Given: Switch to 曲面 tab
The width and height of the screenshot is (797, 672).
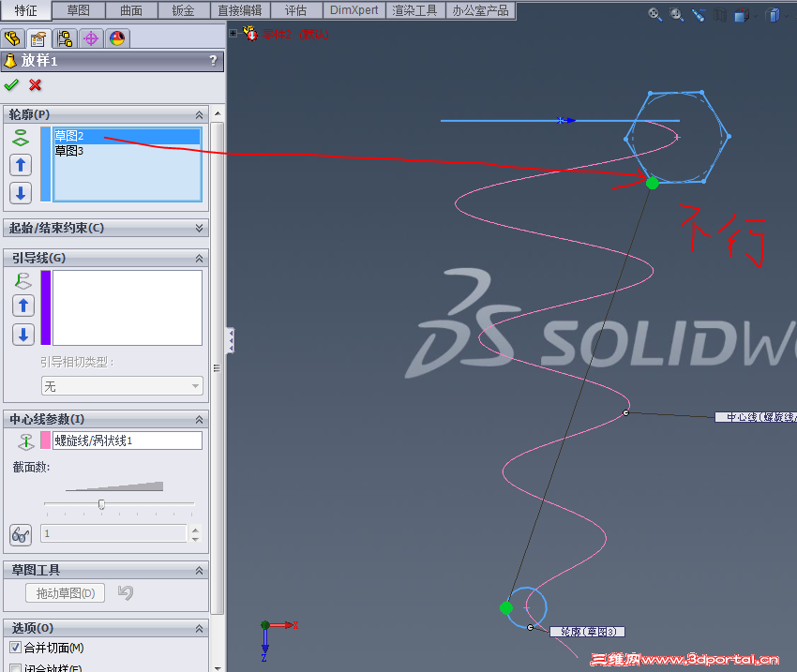Looking at the screenshot, I should [x=131, y=10].
